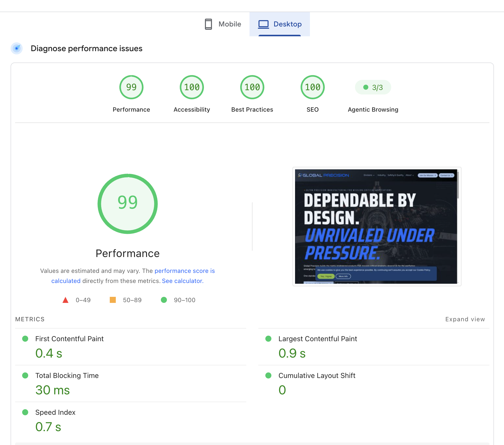504x445 pixels.
Task: Click the Total Blocking Time metric label
Action: click(x=67, y=376)
